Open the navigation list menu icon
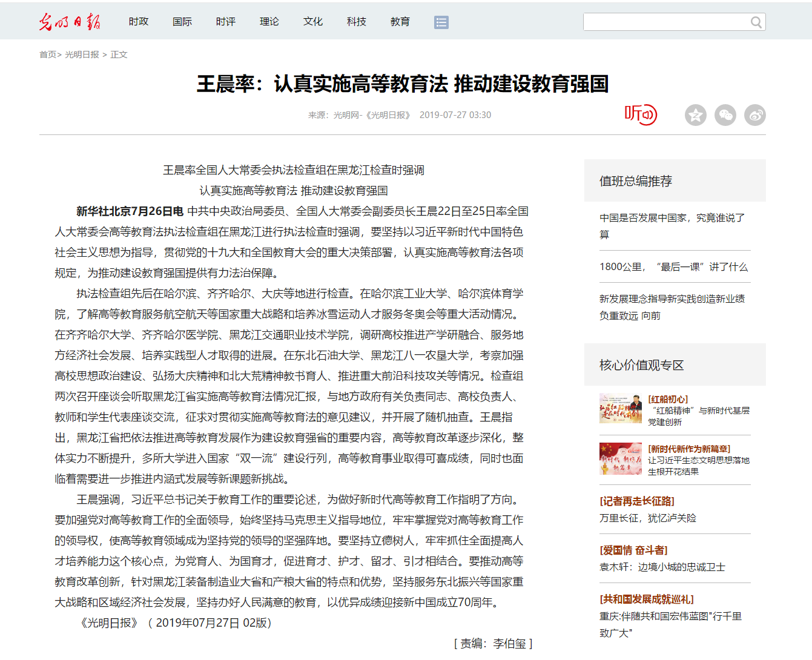 [441, 22]
